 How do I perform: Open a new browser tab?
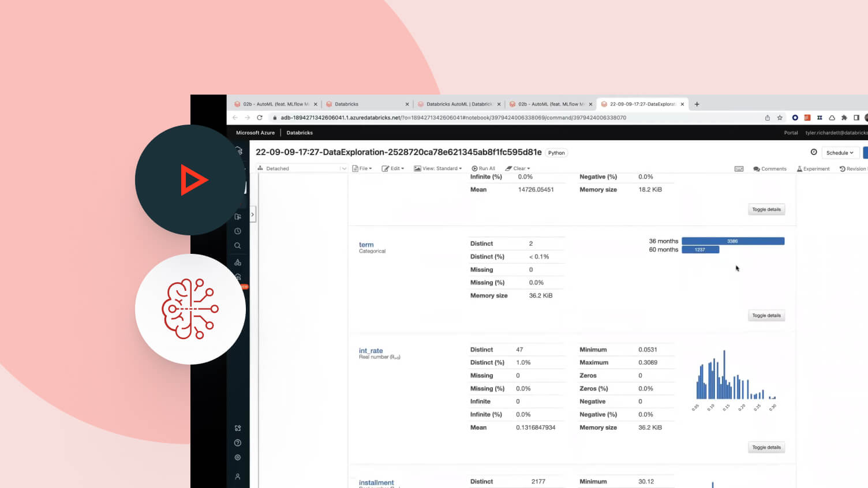click(x=697, y=104)
